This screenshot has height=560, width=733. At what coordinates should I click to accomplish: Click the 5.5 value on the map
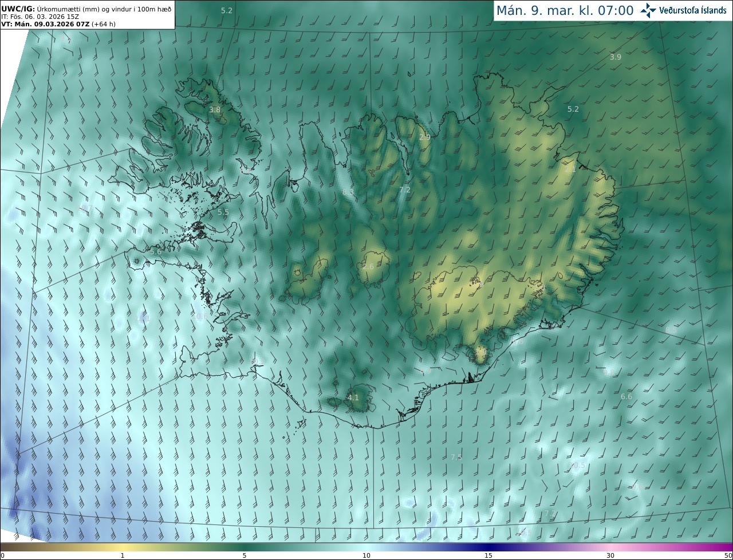pyautogui.click(x=223, y=212)
